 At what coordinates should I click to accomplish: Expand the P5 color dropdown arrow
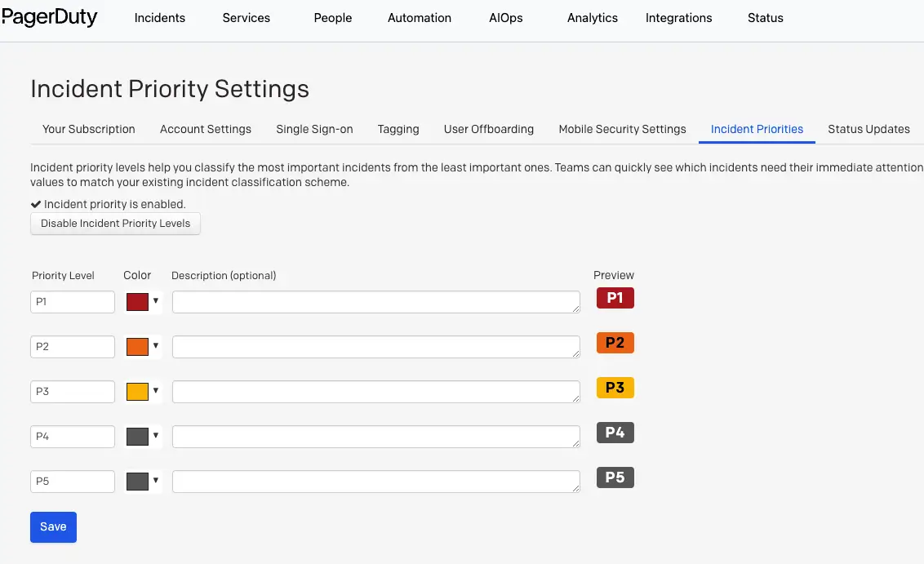pos(156,480)
